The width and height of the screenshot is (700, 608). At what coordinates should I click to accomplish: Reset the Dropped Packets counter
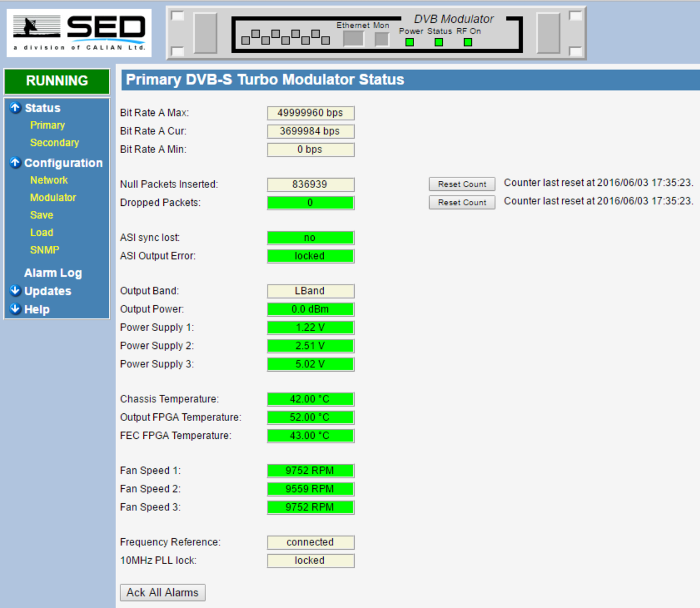(461, 202)
